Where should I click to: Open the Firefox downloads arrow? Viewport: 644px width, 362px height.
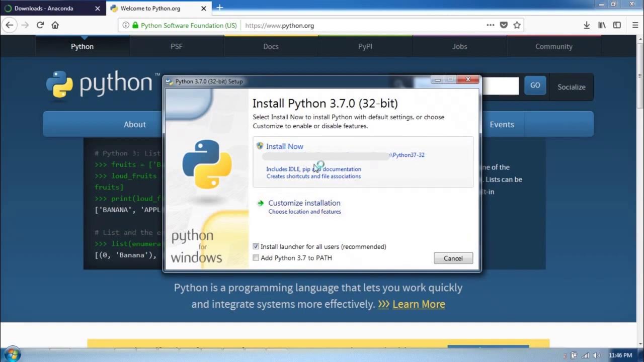(x=587, y=25)
